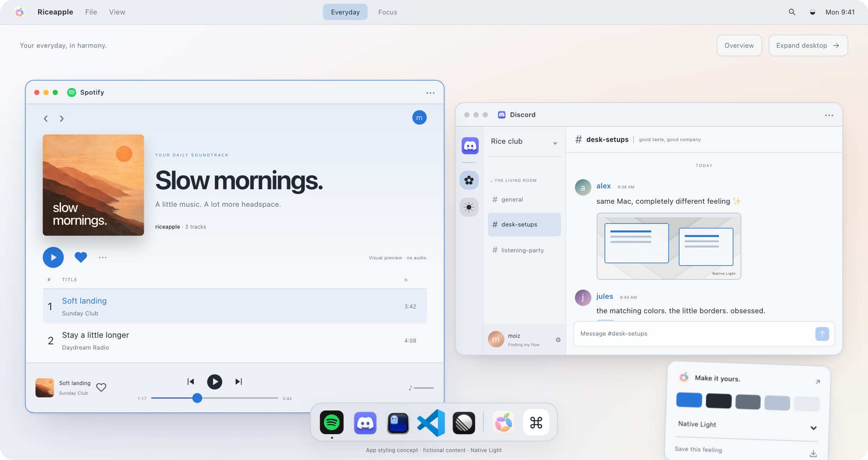Toggle the menu bar appearance icon
Image resolution: width=868 pixels, height=460 pixels.
[x=812, y=12]
